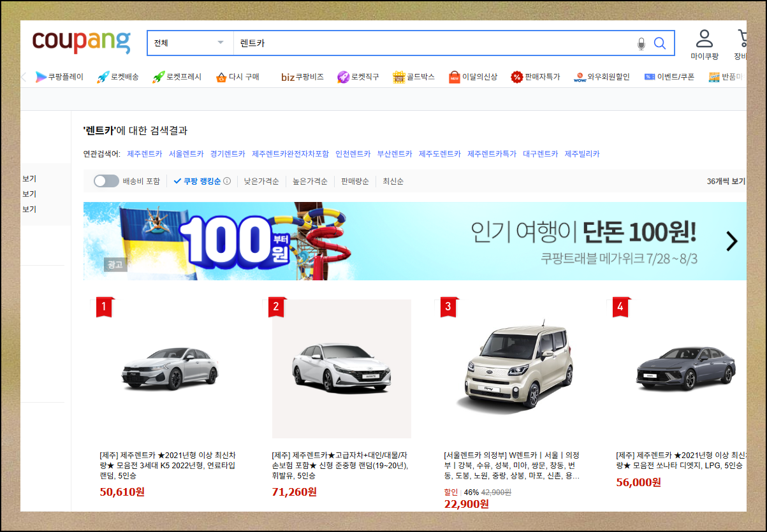
Task: Open the 쏘나타 디엣지 LPG listing title
Action: click(681, 461)
